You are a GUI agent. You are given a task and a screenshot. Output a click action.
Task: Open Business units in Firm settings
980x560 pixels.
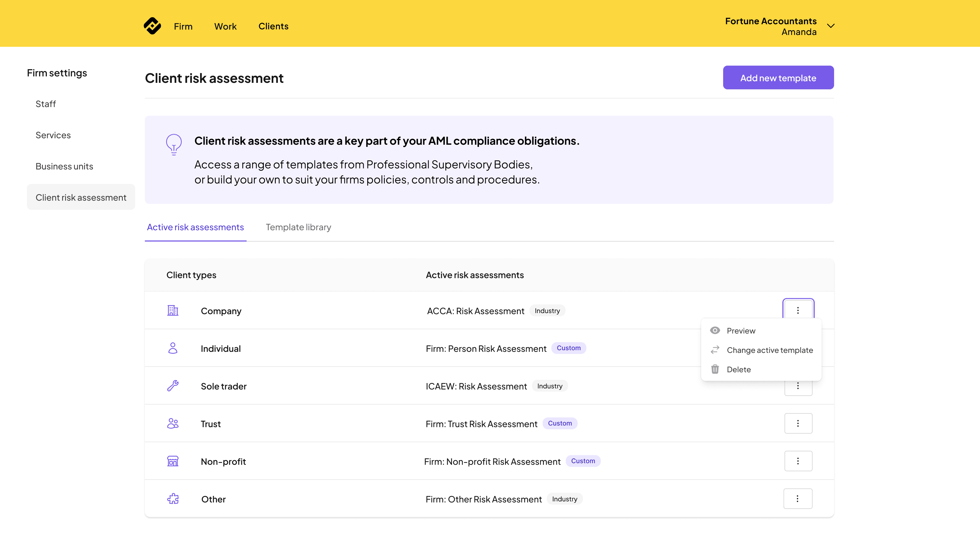[64, 166]
